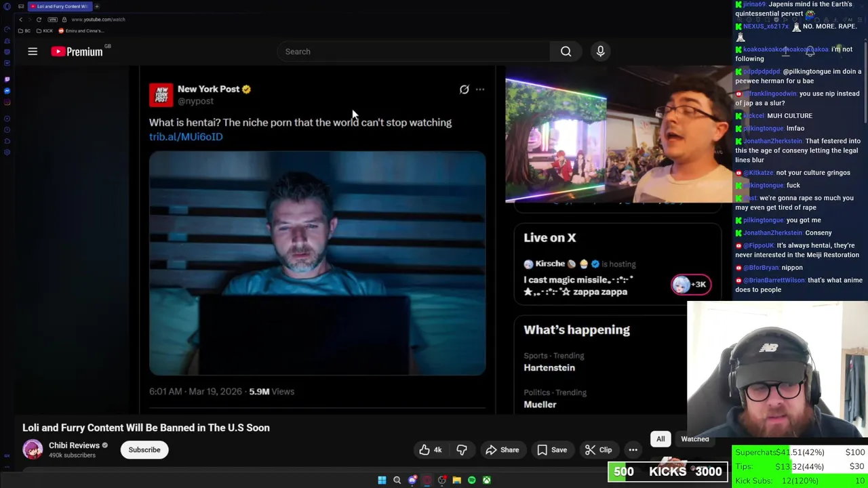868x488 pixels.
Task: Dislike the video with thumbs-down button
Action: pos(462,449)
